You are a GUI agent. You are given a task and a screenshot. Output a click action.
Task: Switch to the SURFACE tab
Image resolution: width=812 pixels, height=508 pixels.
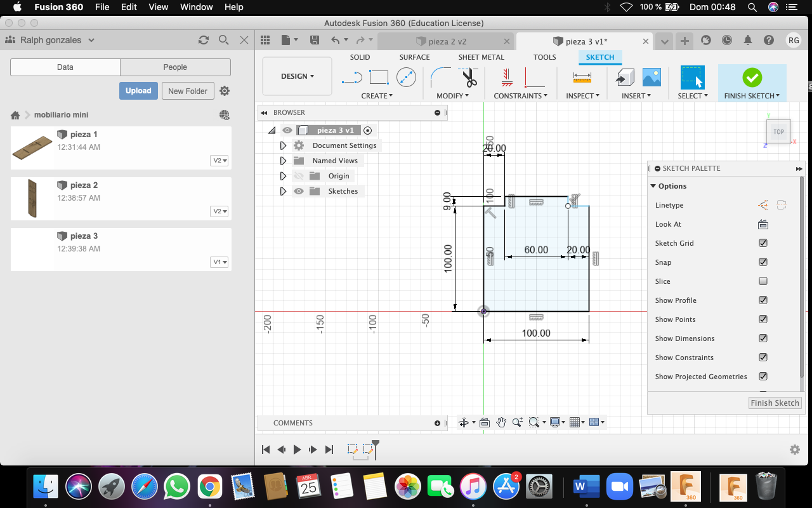tap(414, 57)
